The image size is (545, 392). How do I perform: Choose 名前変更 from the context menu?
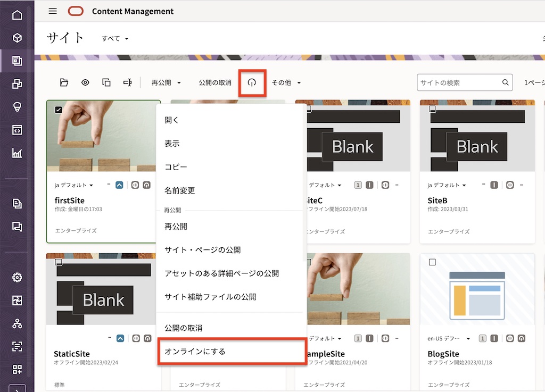(180, 190)
